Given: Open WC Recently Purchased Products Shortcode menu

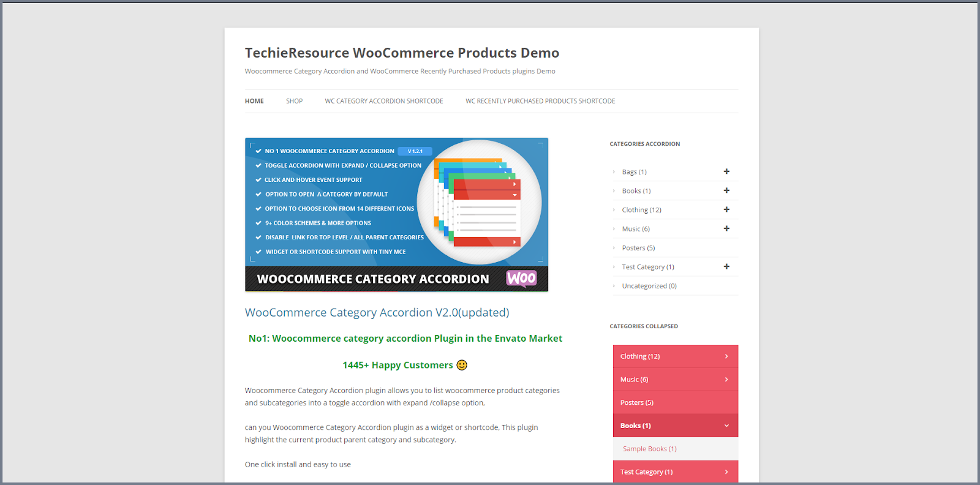Looking at the screenshot, I should (x=540, y=101).
